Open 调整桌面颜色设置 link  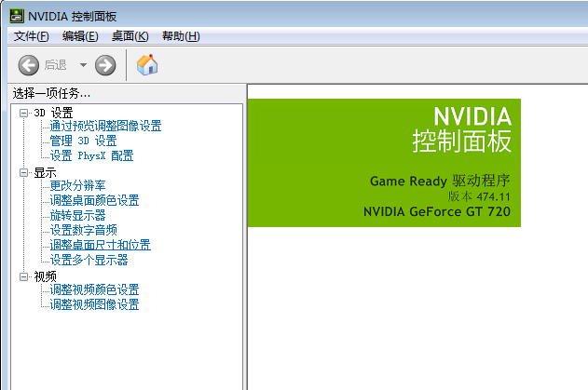pos(94,200)
